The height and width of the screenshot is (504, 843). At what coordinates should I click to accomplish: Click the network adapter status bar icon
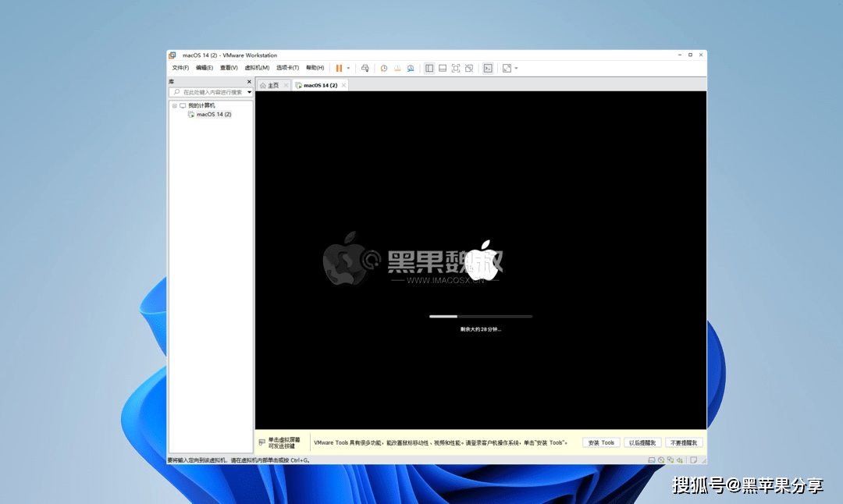tap(670, 460)
